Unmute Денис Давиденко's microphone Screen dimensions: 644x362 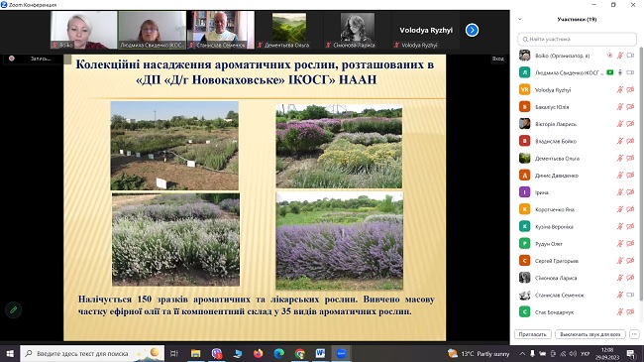click(620, 176)
